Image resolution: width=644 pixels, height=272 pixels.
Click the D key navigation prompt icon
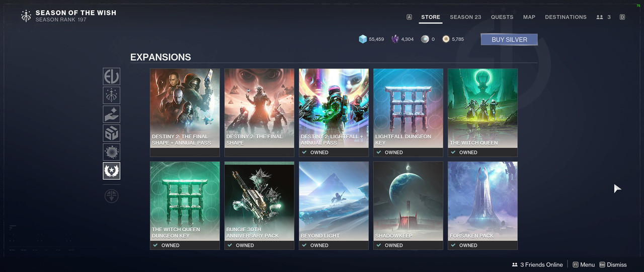pos(622,17)
